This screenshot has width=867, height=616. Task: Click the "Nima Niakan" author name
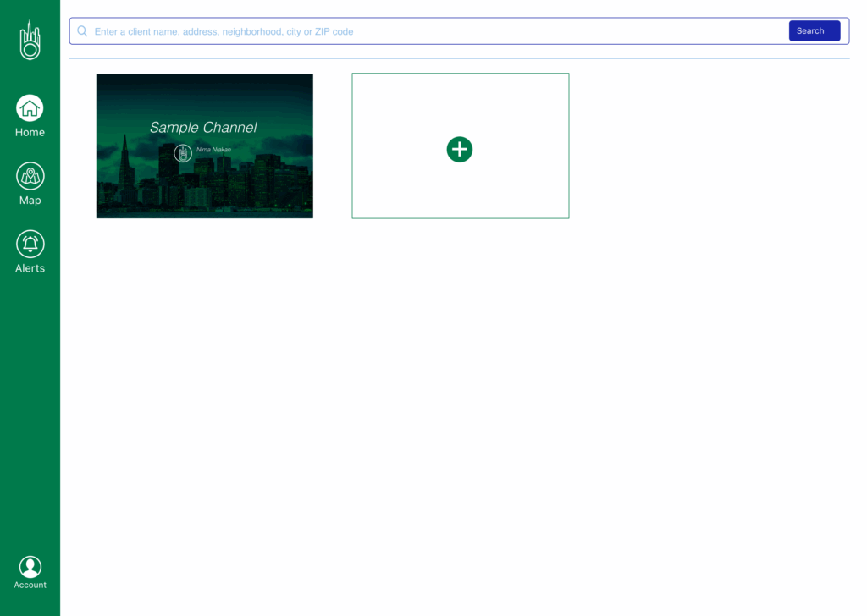point(213,150)
